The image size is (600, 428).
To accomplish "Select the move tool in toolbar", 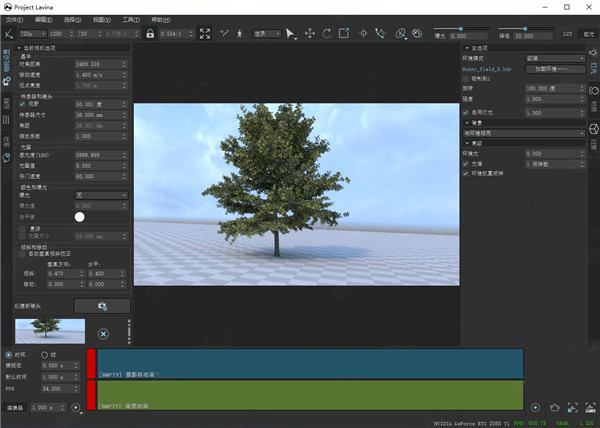I will click(x=309, y=33).
